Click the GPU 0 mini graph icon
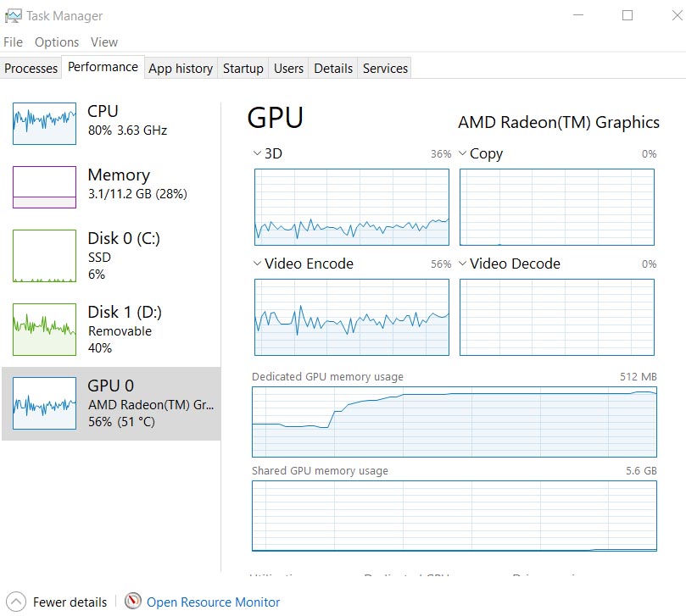The width and height of the screenshot is (686, 616). tap(44, 403)
